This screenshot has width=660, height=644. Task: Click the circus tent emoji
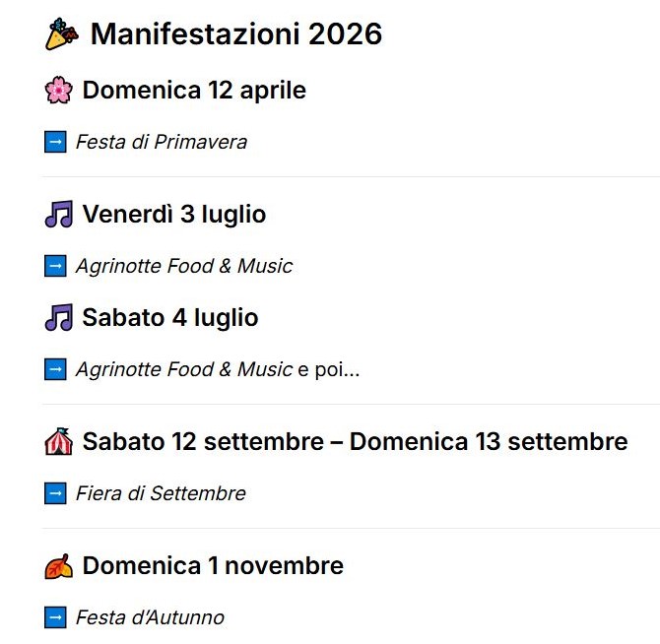(x=59, y=441)
